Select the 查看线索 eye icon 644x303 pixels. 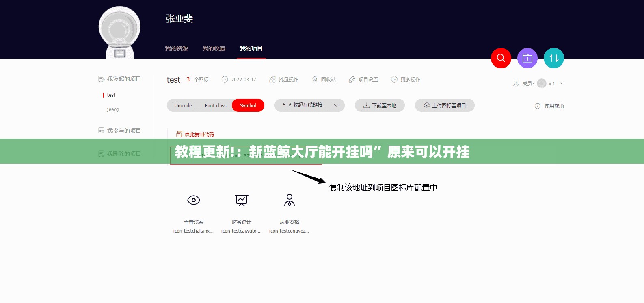[x=194, y=200]
